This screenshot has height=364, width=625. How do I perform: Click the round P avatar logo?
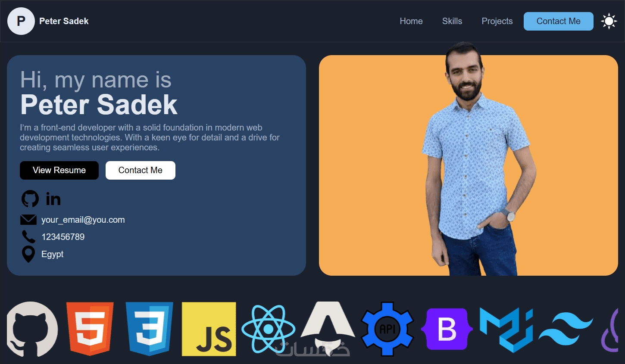[21, 21]
